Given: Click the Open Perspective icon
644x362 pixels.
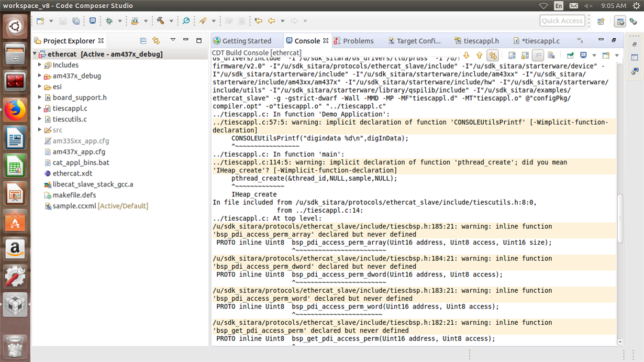Looking at the screenshot, I should coord(601,21).
